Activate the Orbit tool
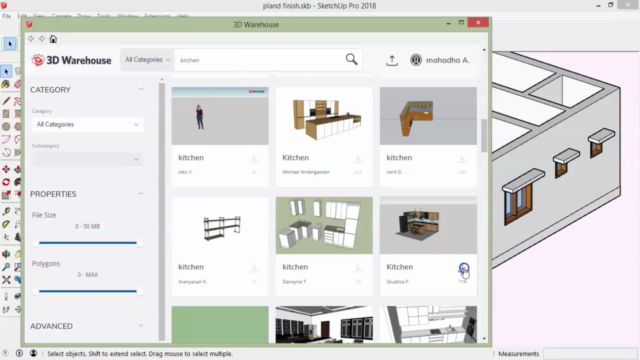This screenshot has height=360, width=640. [6, 254]
